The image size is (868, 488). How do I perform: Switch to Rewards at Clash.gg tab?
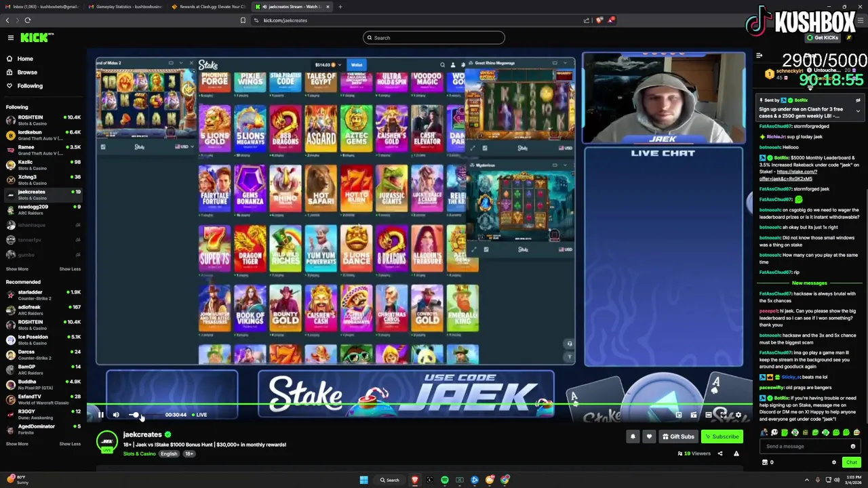click(x=210, y=7)
